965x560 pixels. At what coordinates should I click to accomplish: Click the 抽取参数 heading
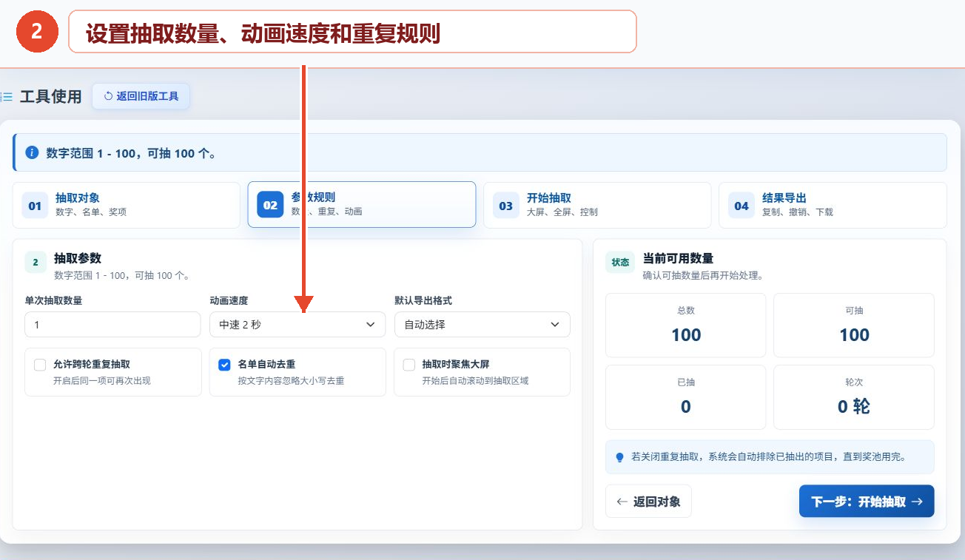pos(78,258)
